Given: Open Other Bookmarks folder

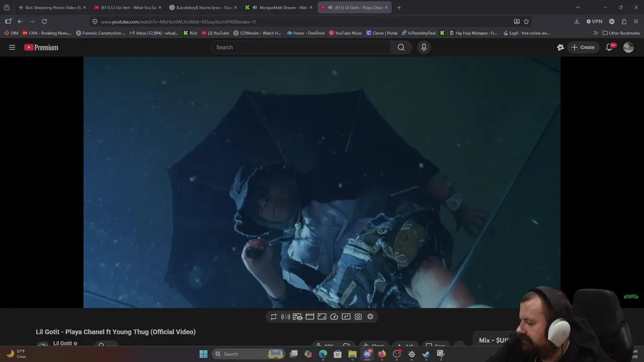Looking at the screenshot, I should (x=621, y=33).
